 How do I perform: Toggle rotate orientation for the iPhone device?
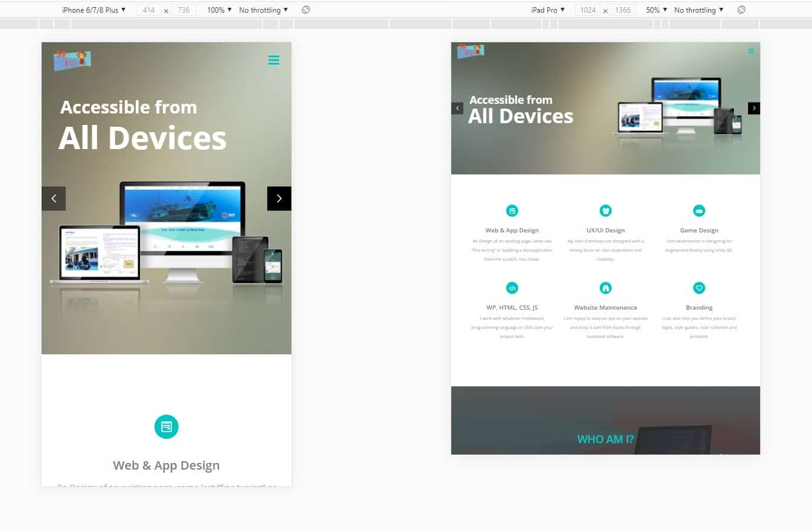(305, 10)
